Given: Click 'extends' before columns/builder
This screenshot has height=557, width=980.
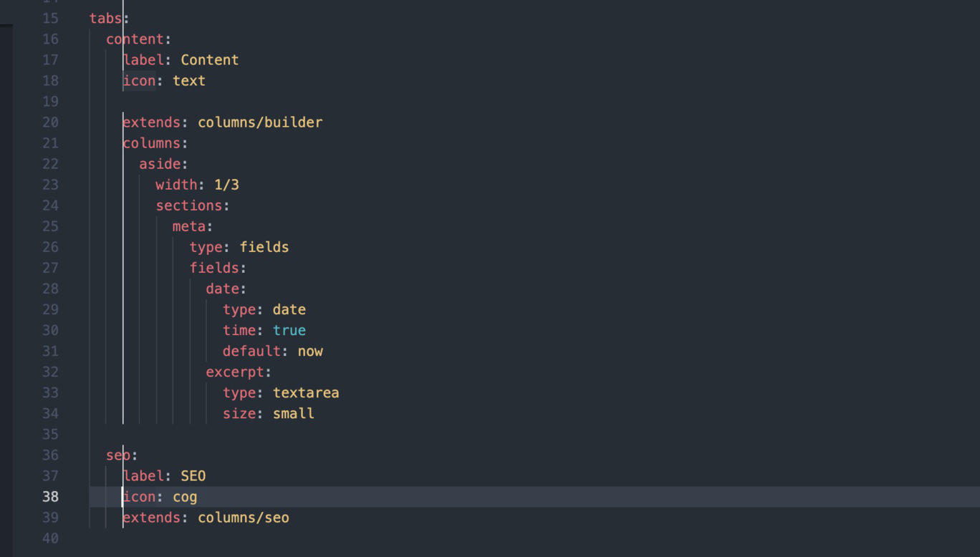Looking at the screenshot, I should click(x=152, y=122).
